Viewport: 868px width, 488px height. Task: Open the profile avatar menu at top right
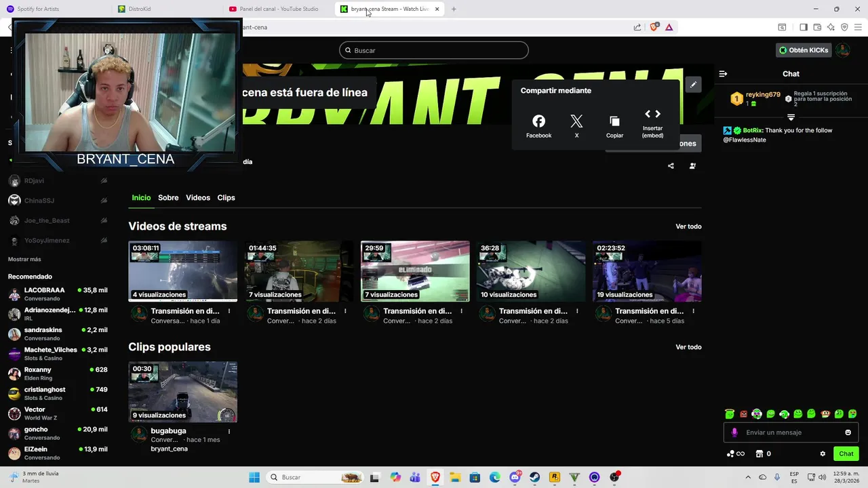tap(842, 50)
